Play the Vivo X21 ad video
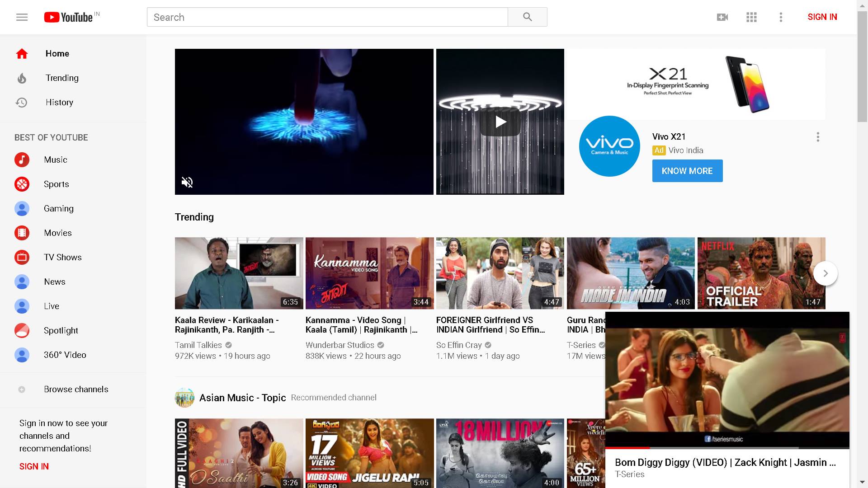The height and width of the screenshot is (488, 868). [500, 122]
